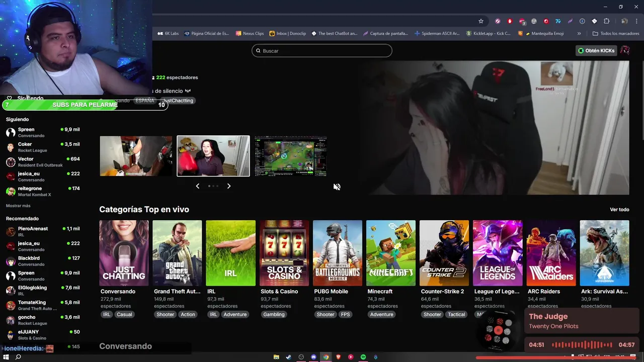The image size is (644, 362).
Task: Open Brave browser from the taskbar
Action: (x=338, y=357)
